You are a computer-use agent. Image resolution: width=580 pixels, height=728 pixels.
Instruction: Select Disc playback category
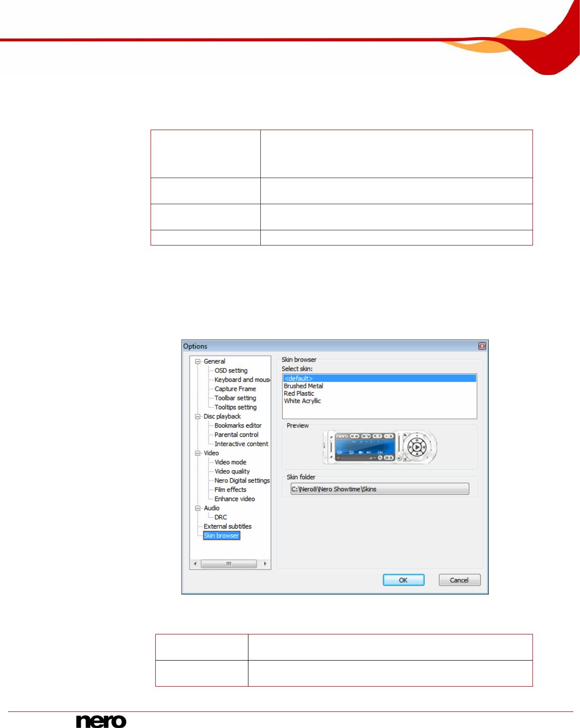(x=222, y=416)
